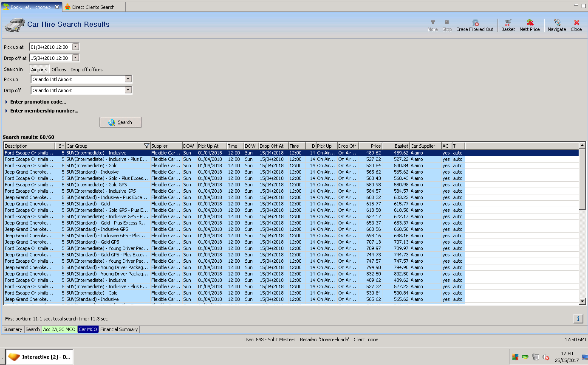This screenshot has height=365, width=588.
Task: Click the results scrollbar down arrow
Action: 582,301
